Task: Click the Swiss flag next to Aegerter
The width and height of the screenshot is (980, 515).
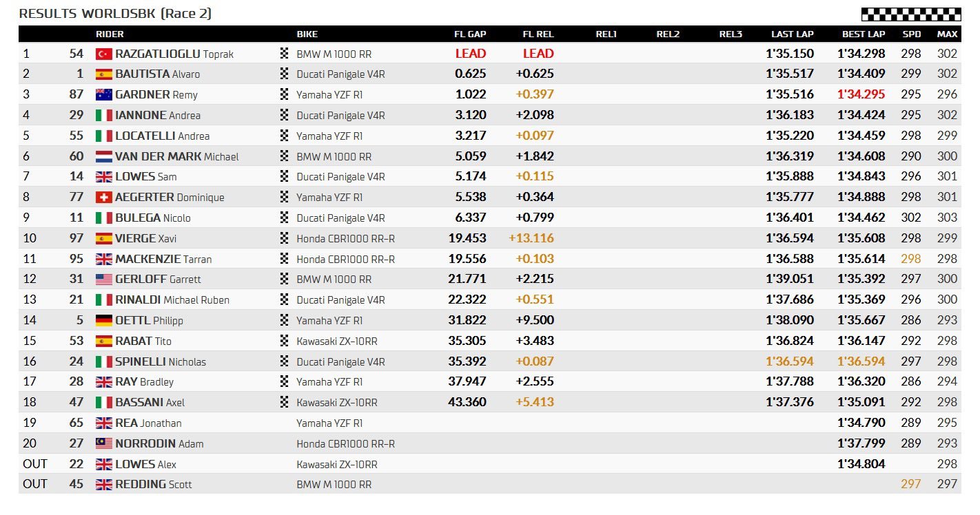Action: tap(104, 198)
